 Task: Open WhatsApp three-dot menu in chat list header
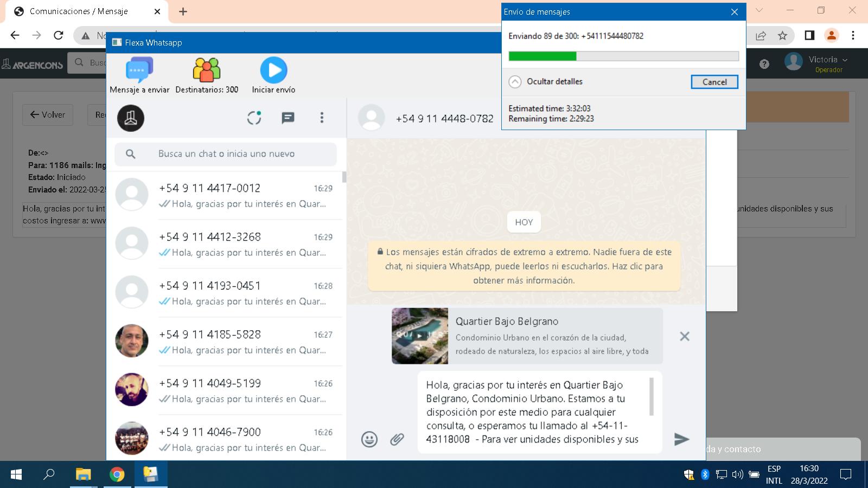(322, 118)
